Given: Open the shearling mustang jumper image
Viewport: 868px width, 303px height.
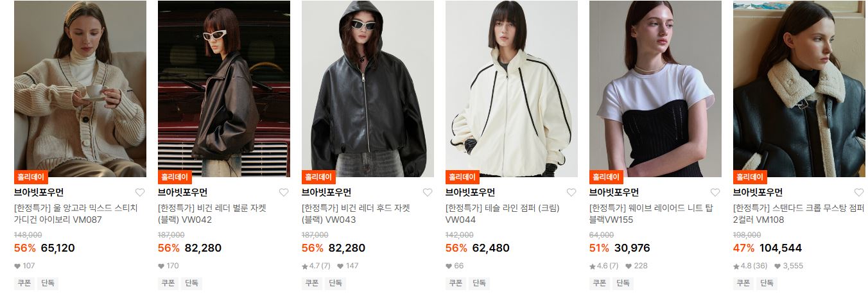Looking at the screenshot, I should click(x=799, y=89).
